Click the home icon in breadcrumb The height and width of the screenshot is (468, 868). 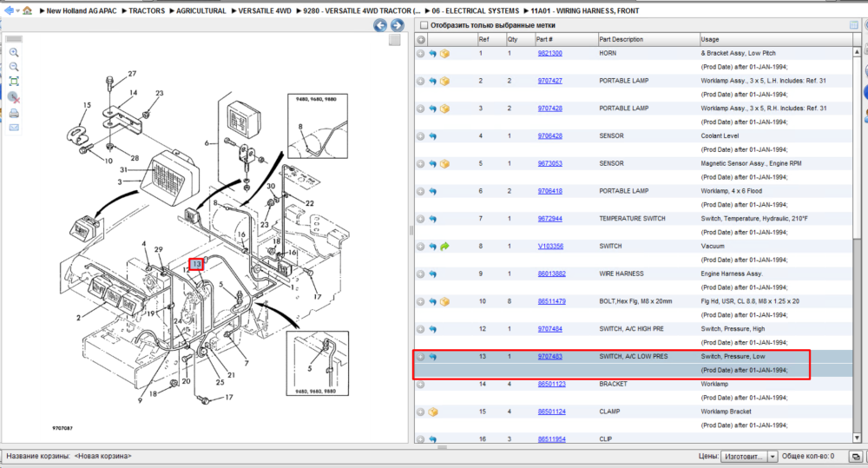(x=27, y=10)
